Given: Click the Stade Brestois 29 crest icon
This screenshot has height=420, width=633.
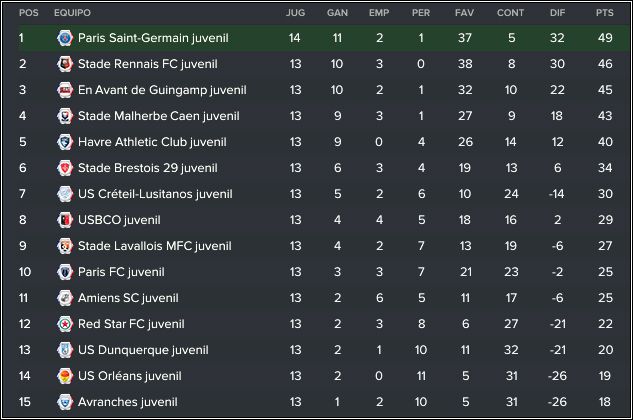Looking at the screenshot, I should pos(65,168).
